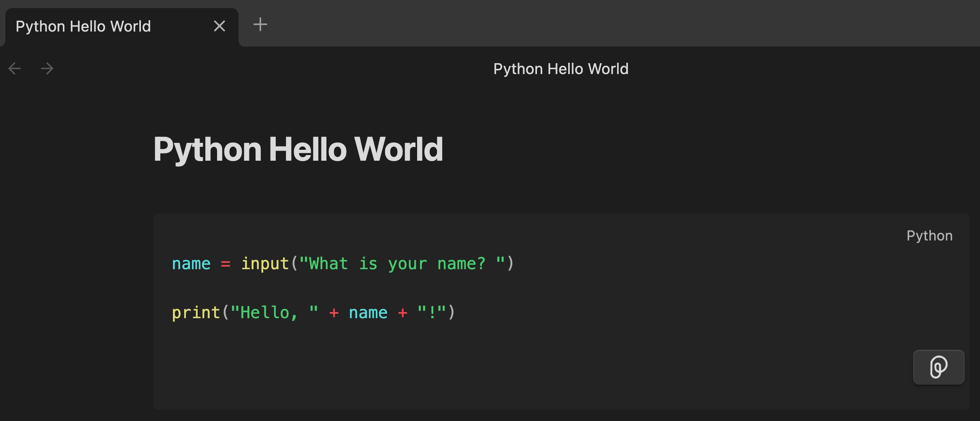The height and width of the screenshot is (421, 980).
Task: Click the large Python Hello World heading
Action: pyautogui.click(x=298, y=149)
